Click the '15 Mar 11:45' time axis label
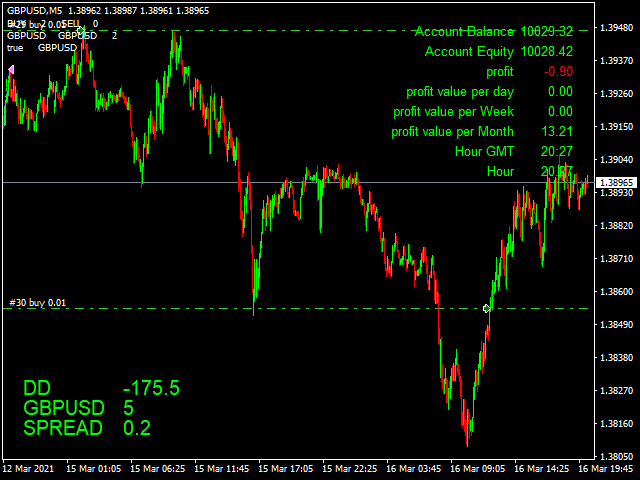The image size is (640, 480). [x=222, y=469]
